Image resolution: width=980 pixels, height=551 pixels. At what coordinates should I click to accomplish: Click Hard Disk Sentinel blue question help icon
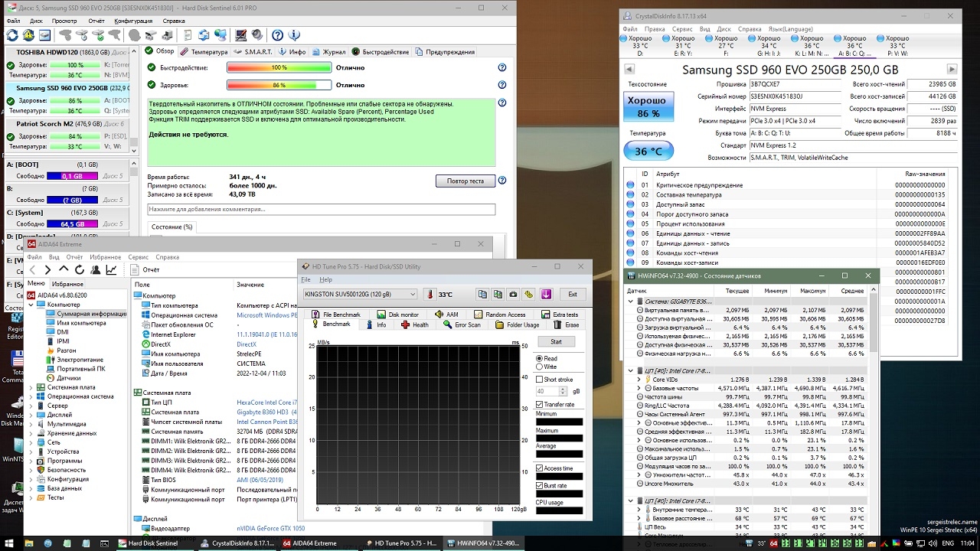click(x=277, y=35)
